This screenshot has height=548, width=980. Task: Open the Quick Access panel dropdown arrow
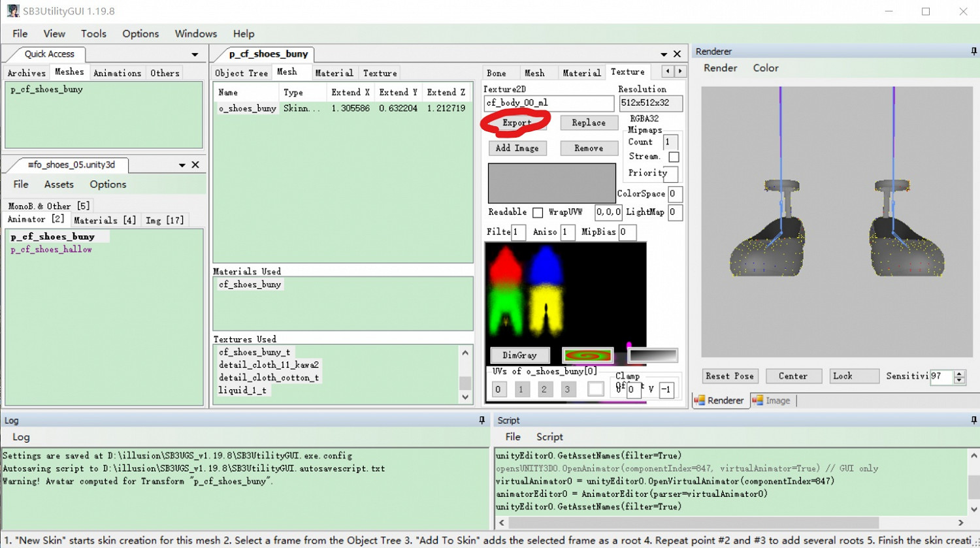[x=195, y=54]
